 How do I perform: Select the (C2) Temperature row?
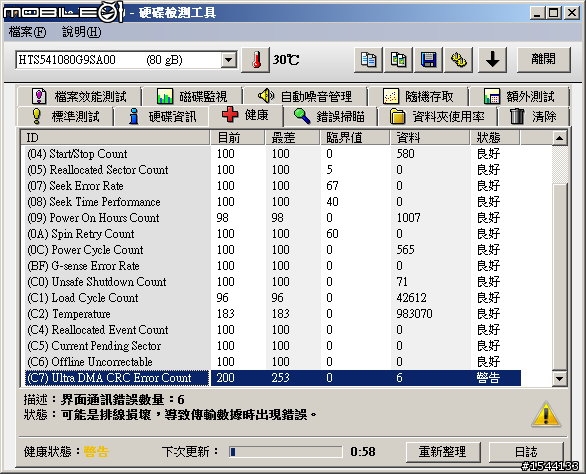[x=272, y=314]
